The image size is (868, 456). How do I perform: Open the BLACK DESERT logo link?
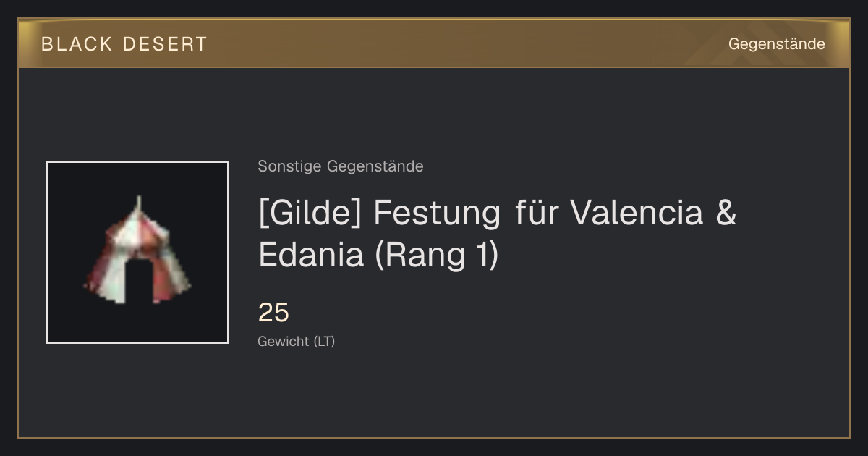coord(124,44)
